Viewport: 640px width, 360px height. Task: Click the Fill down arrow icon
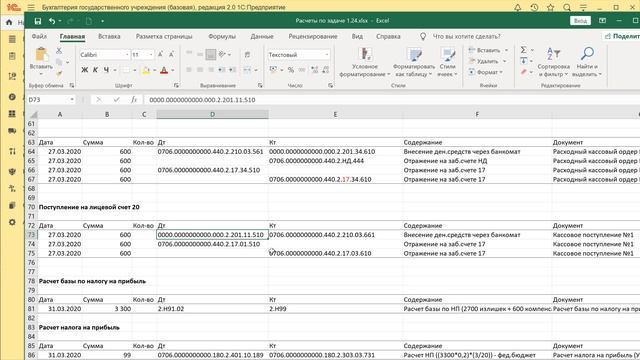pos(524,61)
